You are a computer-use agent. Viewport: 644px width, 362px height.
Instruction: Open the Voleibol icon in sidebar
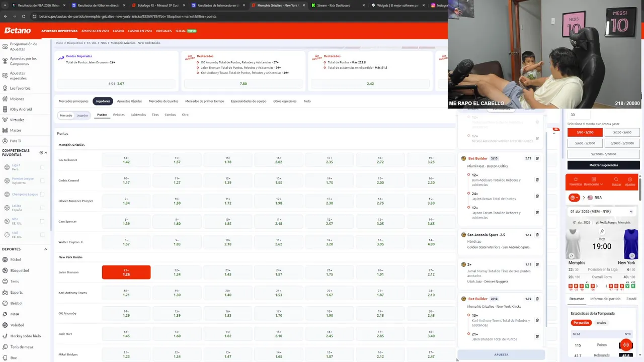point(5,325)
